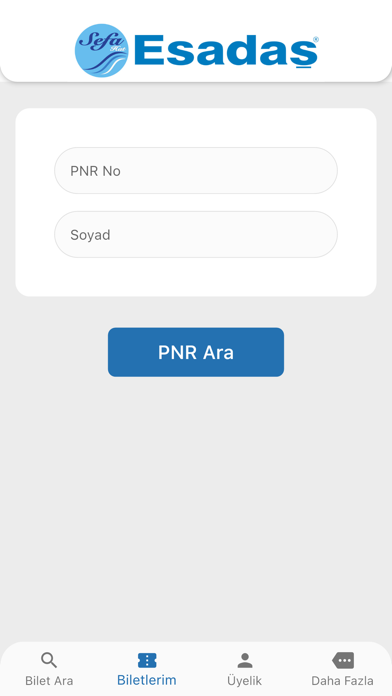Tap the round Sefa Hat logo
The width and height of the screenshot is (392, 696).
[x=102, y=51]
